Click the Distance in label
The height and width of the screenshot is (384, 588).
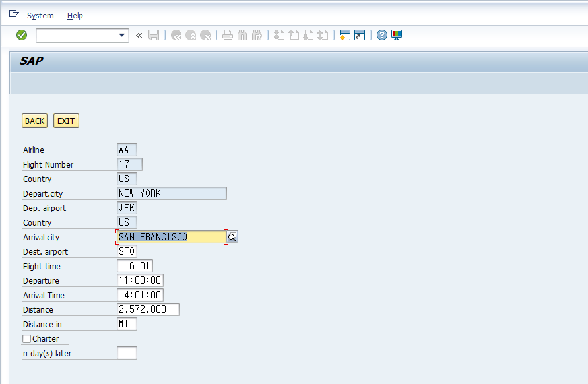pos(42,325)
